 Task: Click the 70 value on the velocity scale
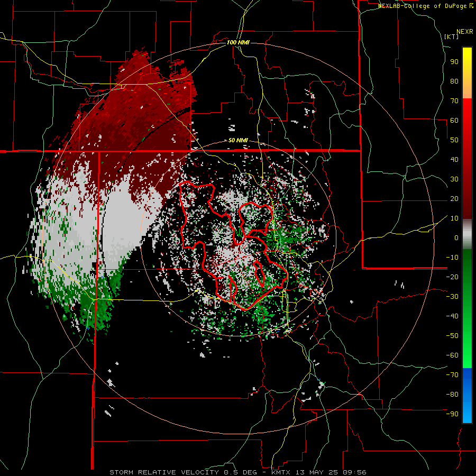454,101
